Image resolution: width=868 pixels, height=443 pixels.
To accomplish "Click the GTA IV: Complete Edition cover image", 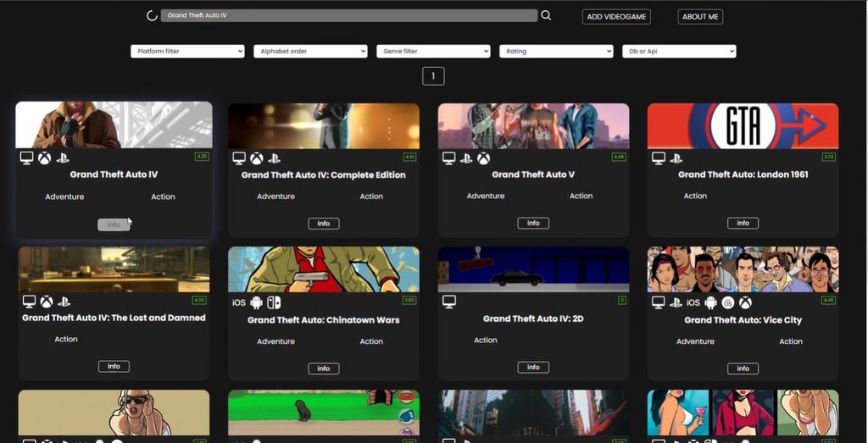I will point(324,126).
